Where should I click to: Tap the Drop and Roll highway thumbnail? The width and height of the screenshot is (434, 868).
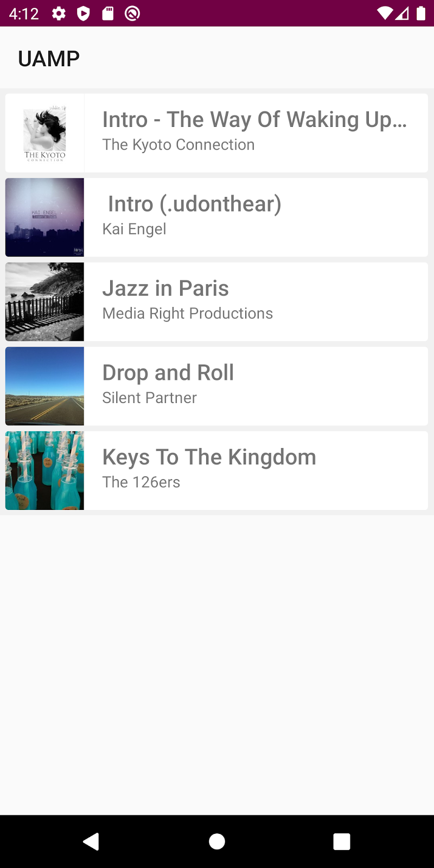44,386
